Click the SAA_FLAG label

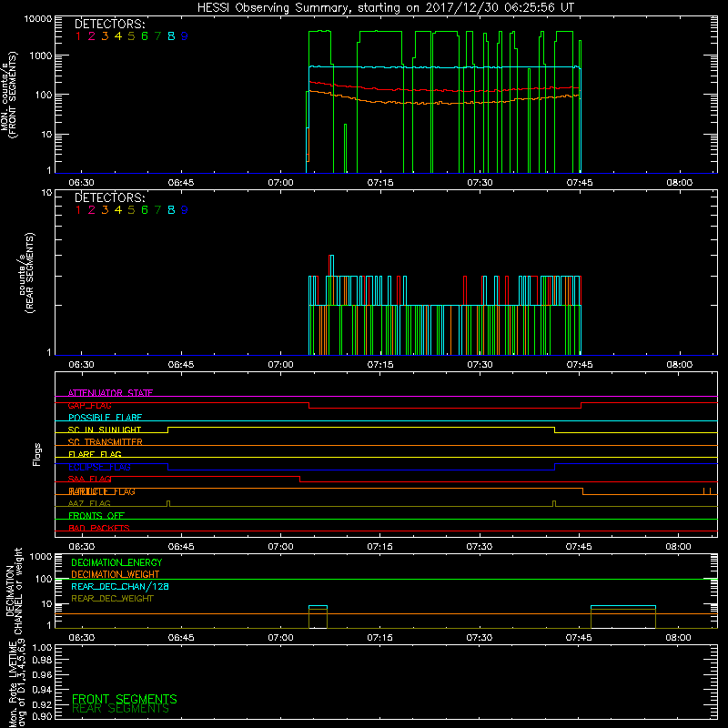pyautogui.click(x=89, y=479)
